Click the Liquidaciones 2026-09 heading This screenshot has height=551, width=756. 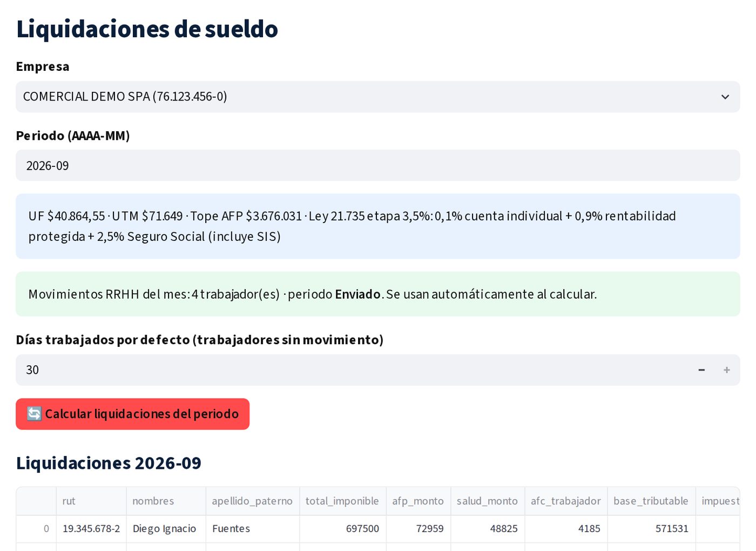coord(109,463)
